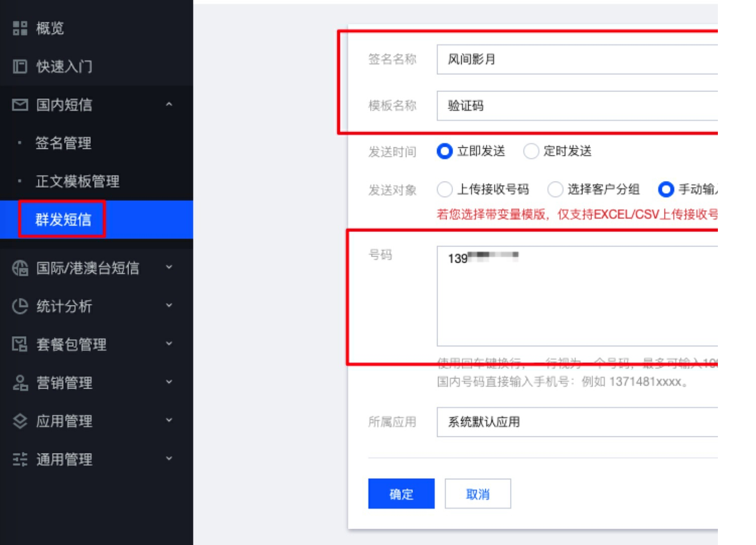
Task: Click the 统计分析 pie chart icon
Action: 20,306
